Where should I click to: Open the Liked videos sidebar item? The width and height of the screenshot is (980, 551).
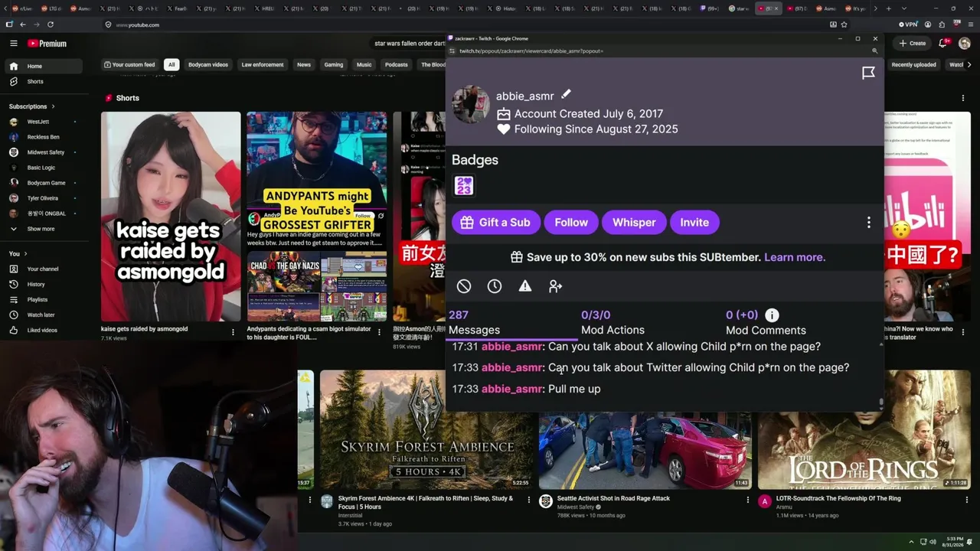pyautogui.click(x=45, y=331)
